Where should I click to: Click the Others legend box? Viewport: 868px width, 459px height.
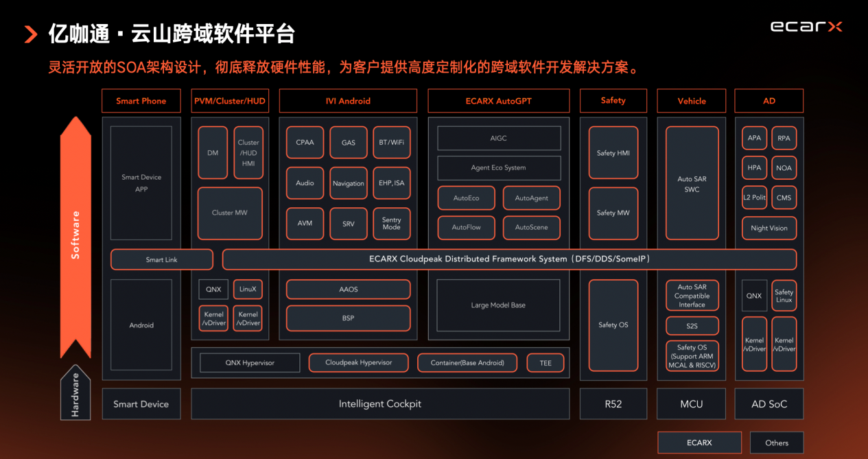point(777,443)
